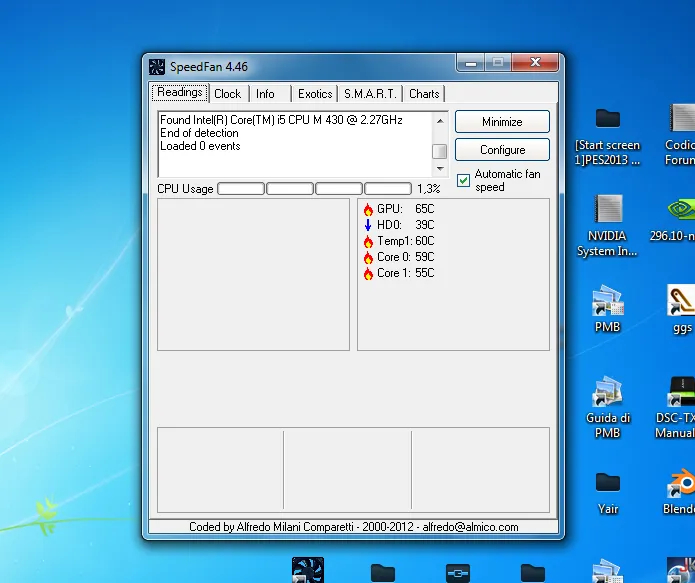This screenshot has height=583, width=695.
Task: Click the 'End of detection' log line
Action: pyautogui.click(x=199, y=133)
